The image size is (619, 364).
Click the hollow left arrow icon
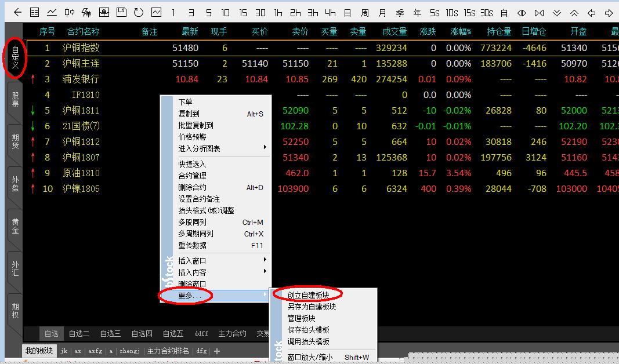click(591, 13)
